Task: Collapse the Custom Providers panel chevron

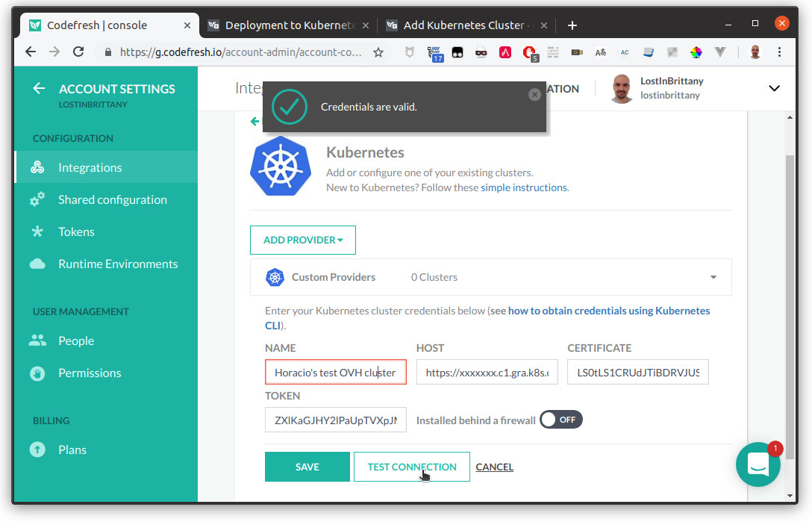Action: [713, 276]
